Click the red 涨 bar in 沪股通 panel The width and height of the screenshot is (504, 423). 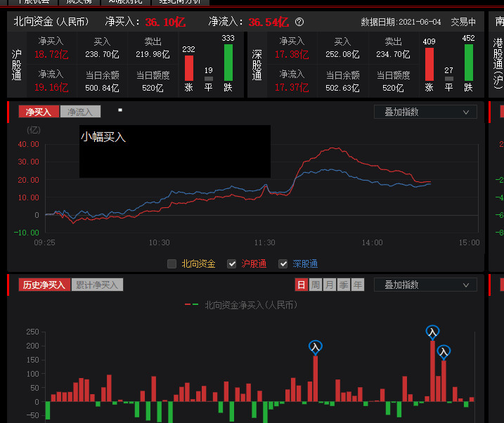[188, 68]
